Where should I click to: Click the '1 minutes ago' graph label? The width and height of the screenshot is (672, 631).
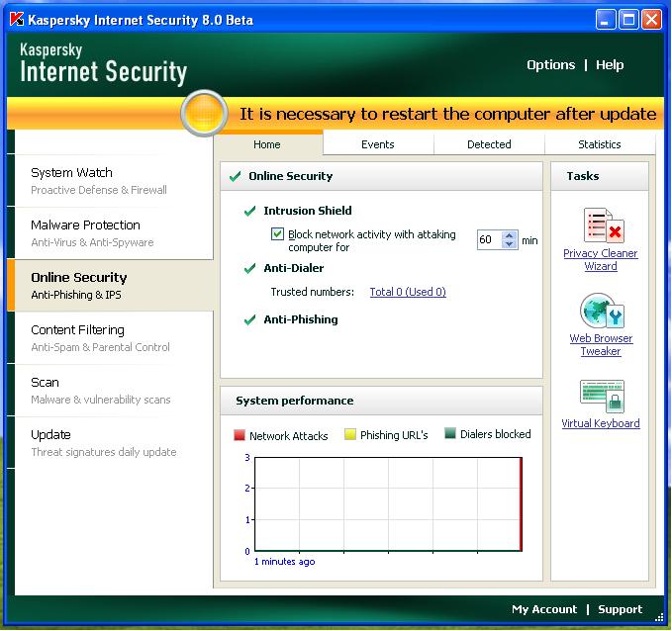click(x=285, y=562)
